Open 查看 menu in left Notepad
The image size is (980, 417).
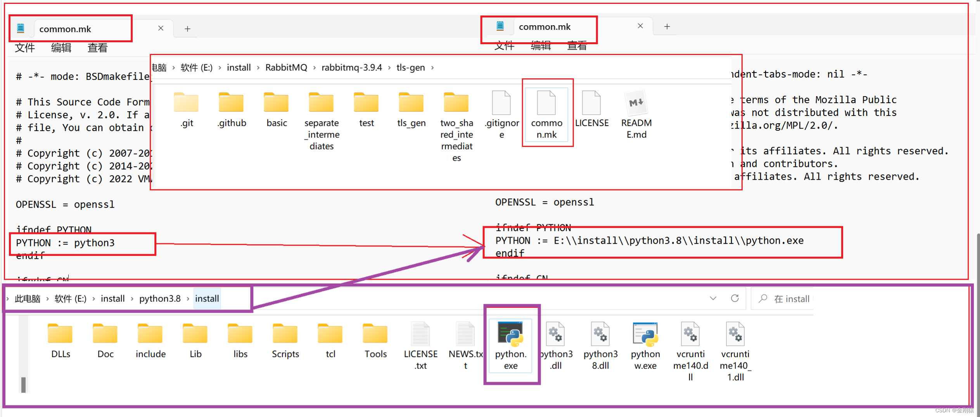pyautogui.click(x=97, y=48)
